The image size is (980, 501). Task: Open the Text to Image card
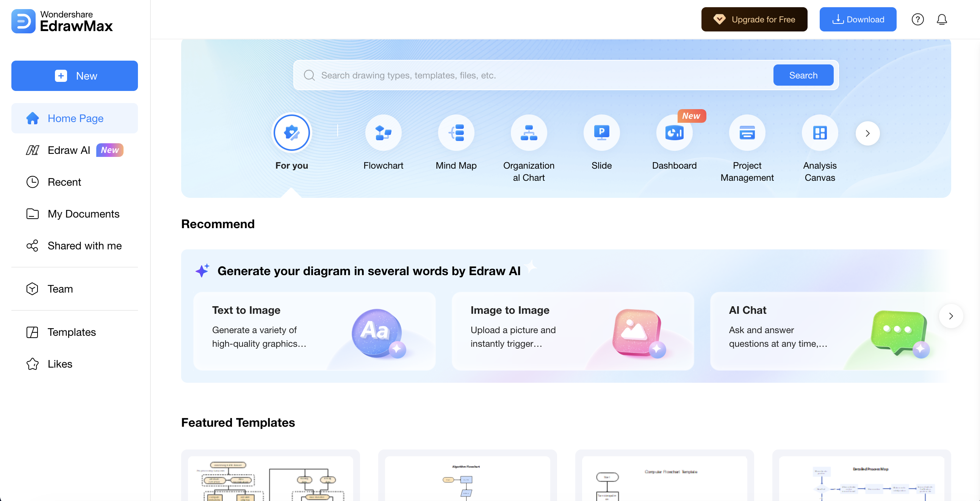click(314, 330)
